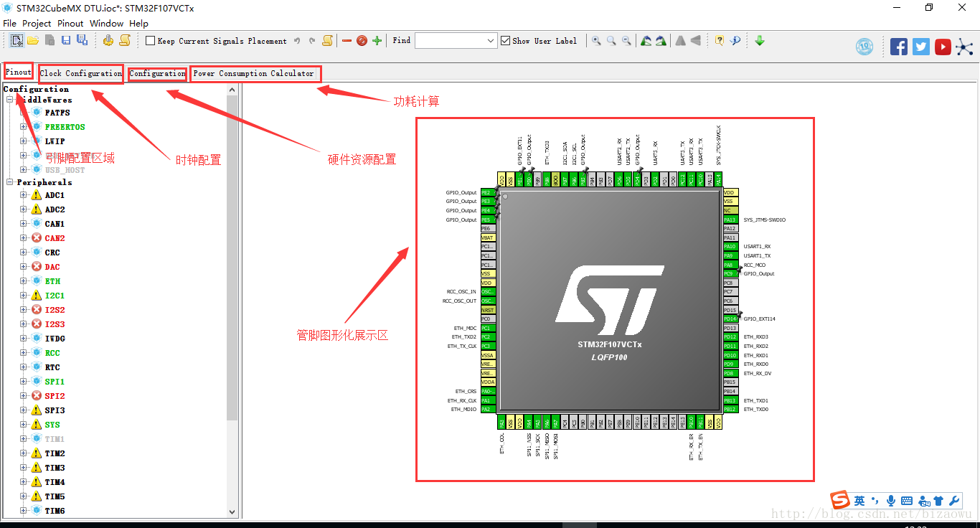Open the Help menu

tap(138, 24)
